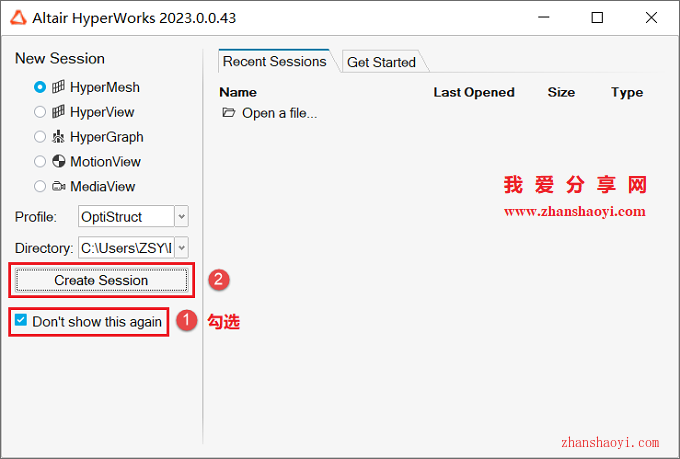Click the folder icon beside Open a file

point(229,113)
